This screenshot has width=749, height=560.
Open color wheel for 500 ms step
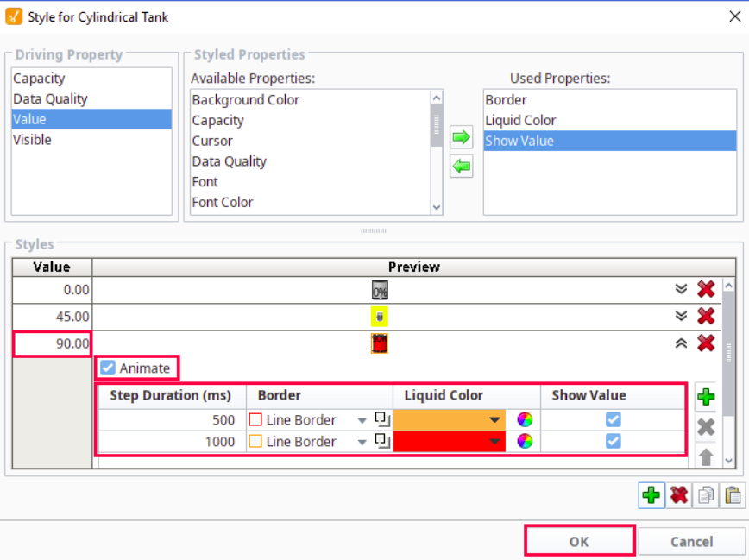525,420
